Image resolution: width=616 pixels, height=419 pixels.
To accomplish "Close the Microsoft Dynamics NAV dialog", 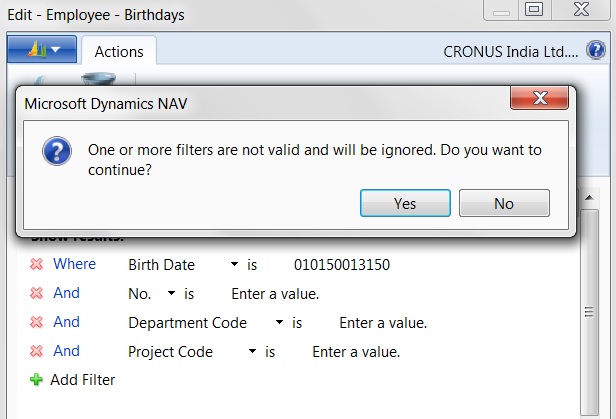I will tap(539, 98).
